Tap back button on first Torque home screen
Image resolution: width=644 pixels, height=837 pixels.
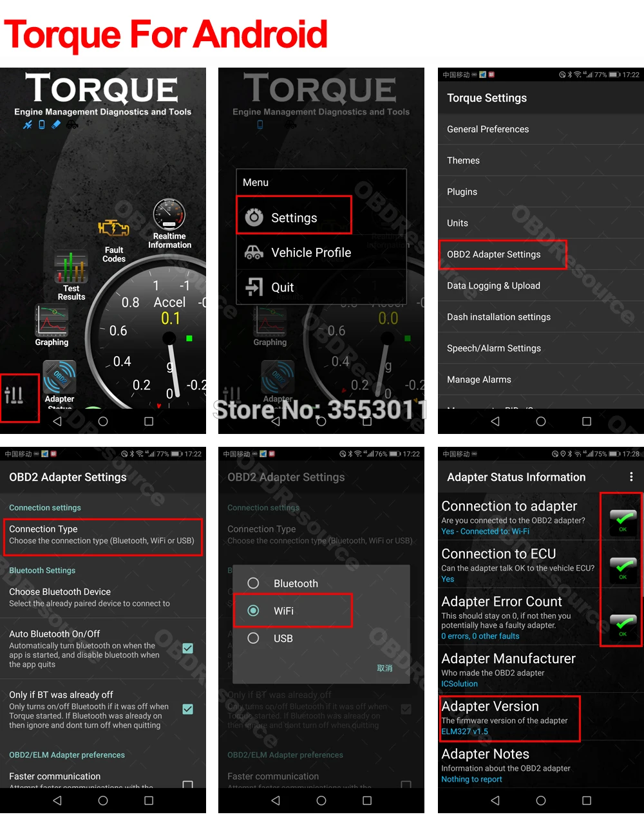click(x=57, y=421)
